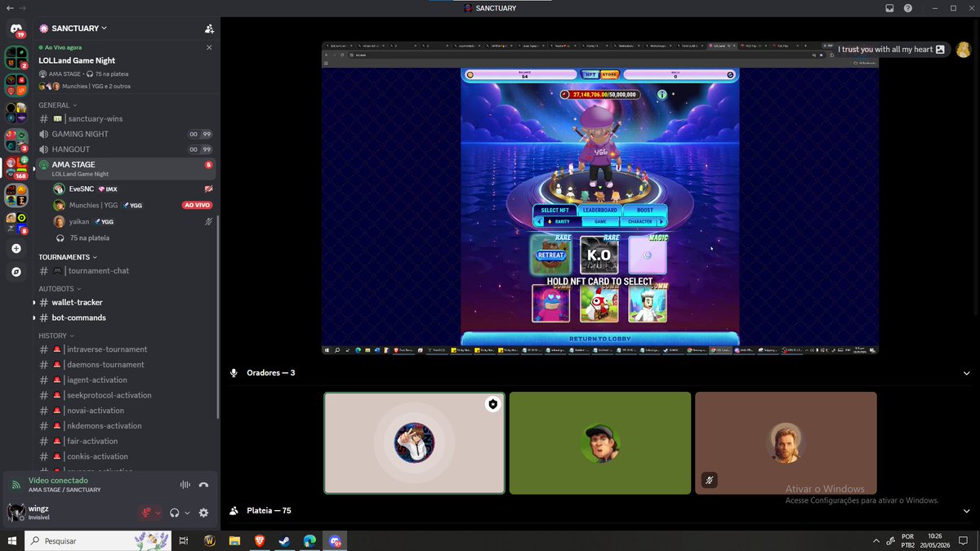Open user settings gear
The image size is (980, 551).
(203, 513)
